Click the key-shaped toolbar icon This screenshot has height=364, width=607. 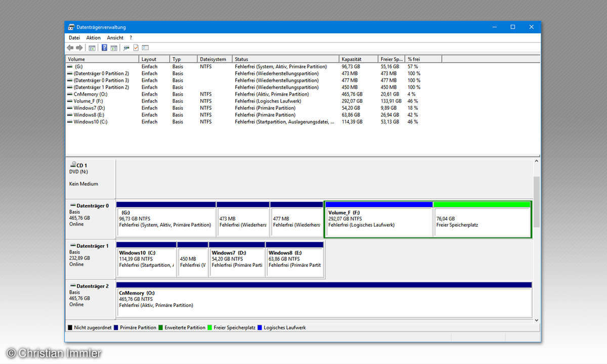126,48
